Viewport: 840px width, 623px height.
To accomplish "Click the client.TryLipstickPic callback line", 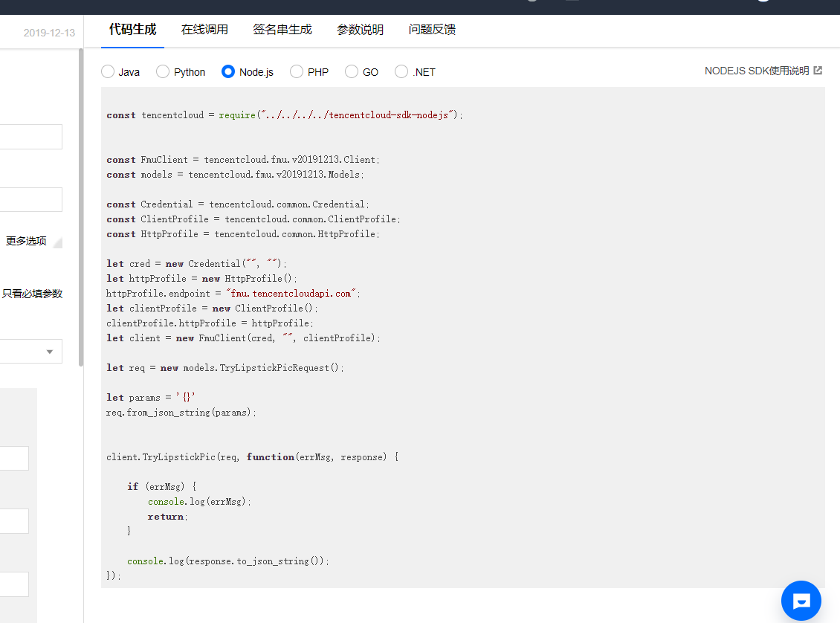I will [x=252, y=457].
